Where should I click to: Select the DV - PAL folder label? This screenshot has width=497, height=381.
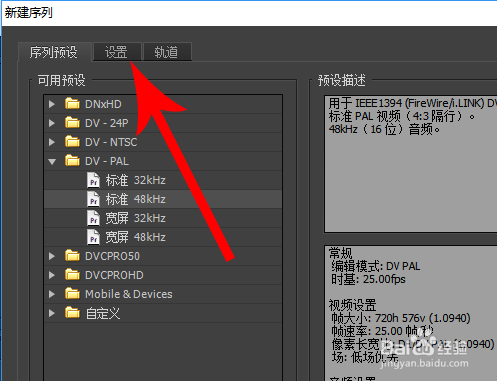(107, 161)
